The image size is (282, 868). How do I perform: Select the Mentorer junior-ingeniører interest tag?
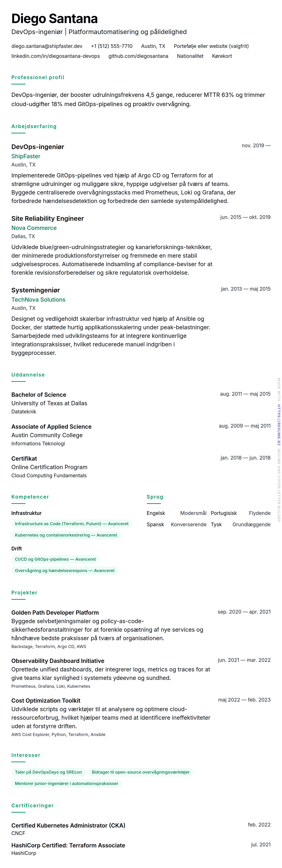pyautogui.click(x=66, y=784)
